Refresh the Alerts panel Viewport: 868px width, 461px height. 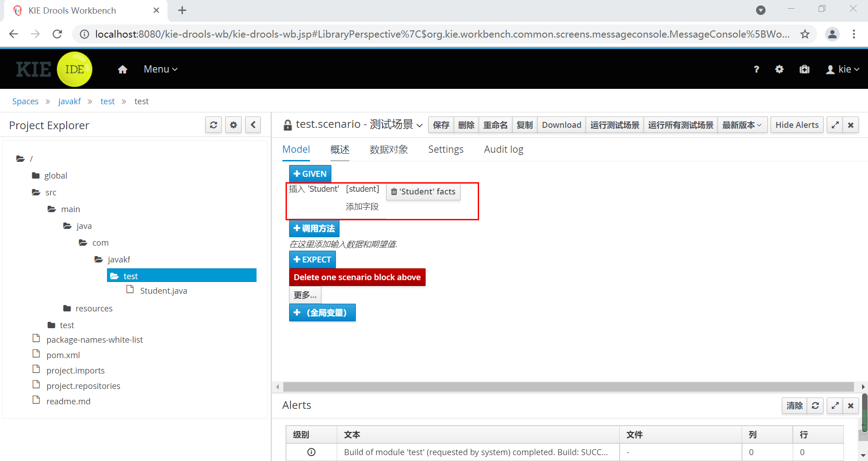[x=815, y=406]
